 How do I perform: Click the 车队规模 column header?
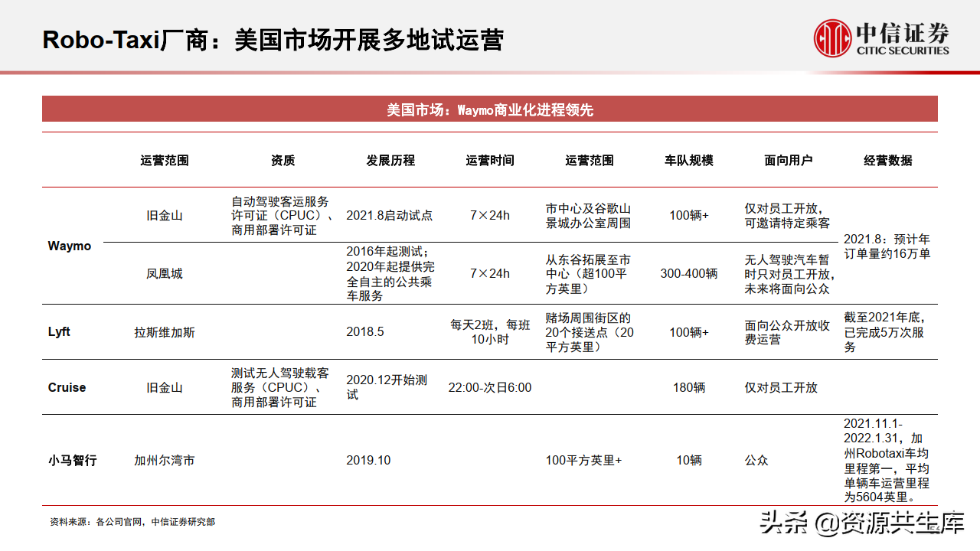click(x=689, y=161)
